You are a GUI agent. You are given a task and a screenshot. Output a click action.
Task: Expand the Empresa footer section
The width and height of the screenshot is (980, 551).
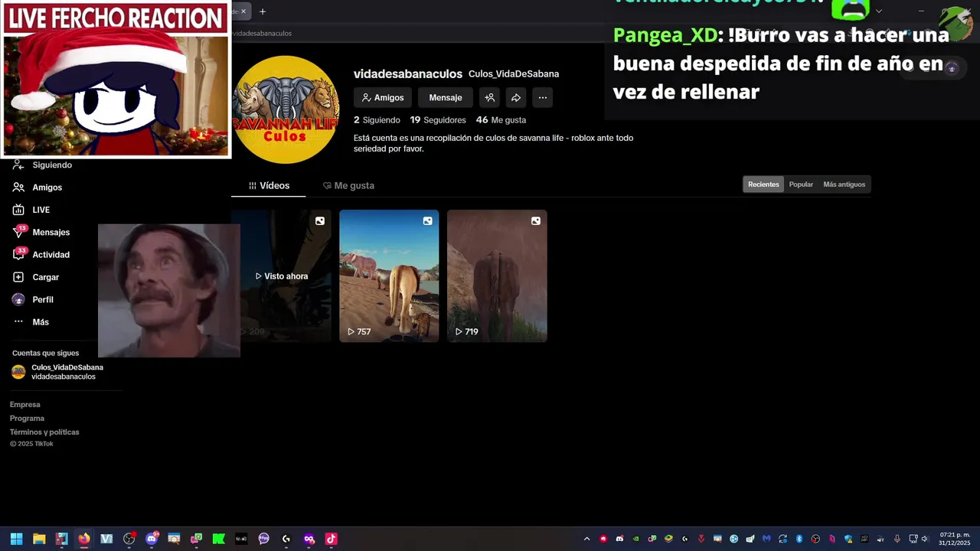point(25,405)
